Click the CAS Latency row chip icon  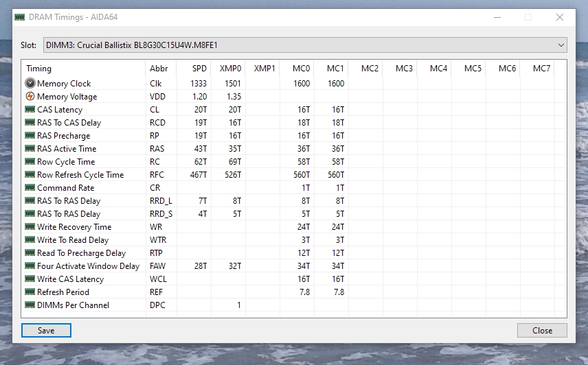click(x=30, y=109)
